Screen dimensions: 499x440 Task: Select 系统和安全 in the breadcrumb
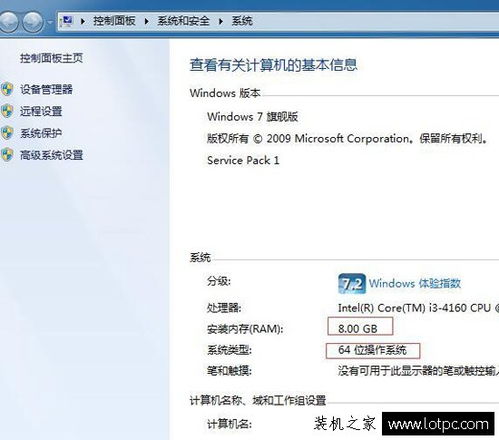183,21
